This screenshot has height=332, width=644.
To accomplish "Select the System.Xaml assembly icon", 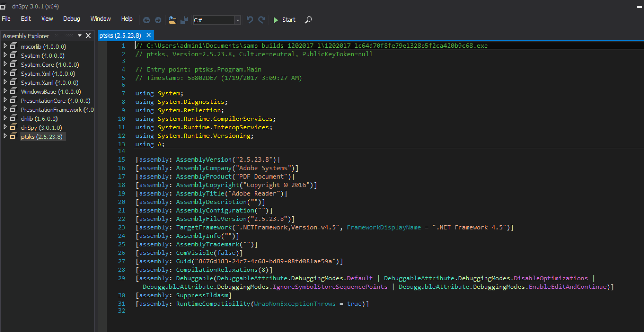I will click(x=14, y=82).
